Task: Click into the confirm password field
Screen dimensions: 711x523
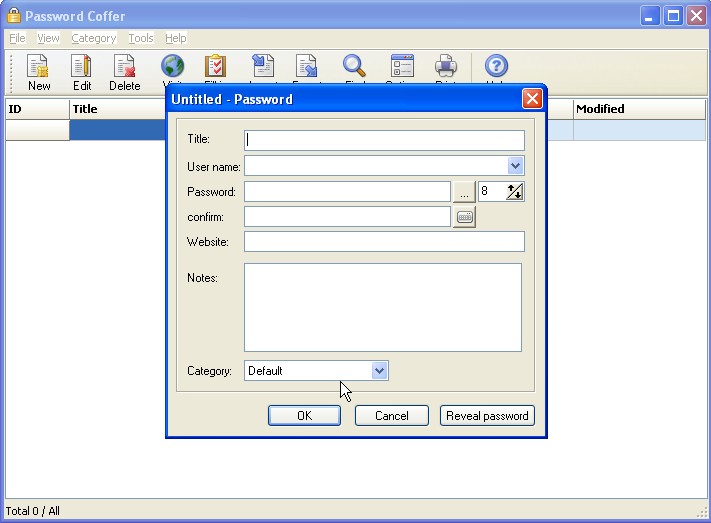Action: pos(347,217)
